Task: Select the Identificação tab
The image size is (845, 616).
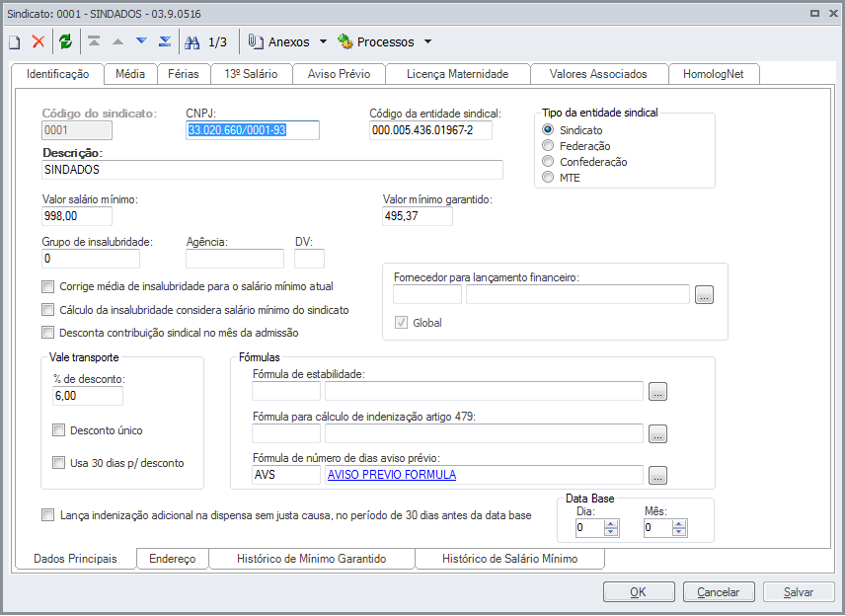Action: [x=57, y=74]
